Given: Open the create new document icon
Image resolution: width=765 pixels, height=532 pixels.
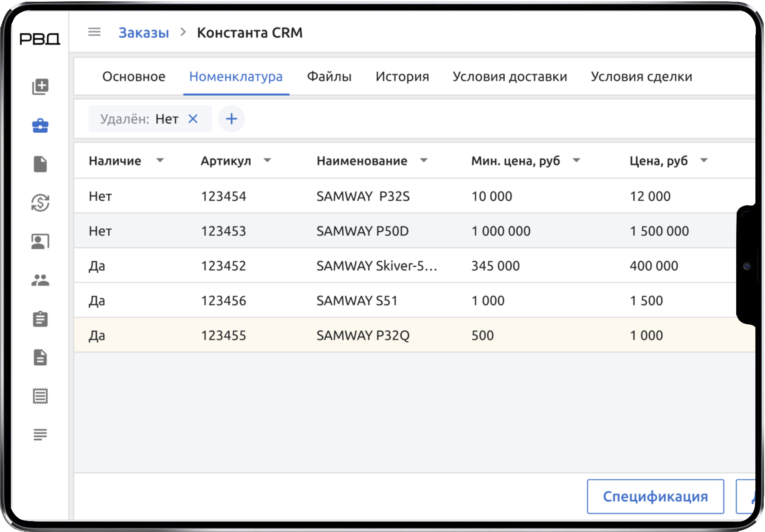Looking at the screenshot, I should click(x=40, y=87).
